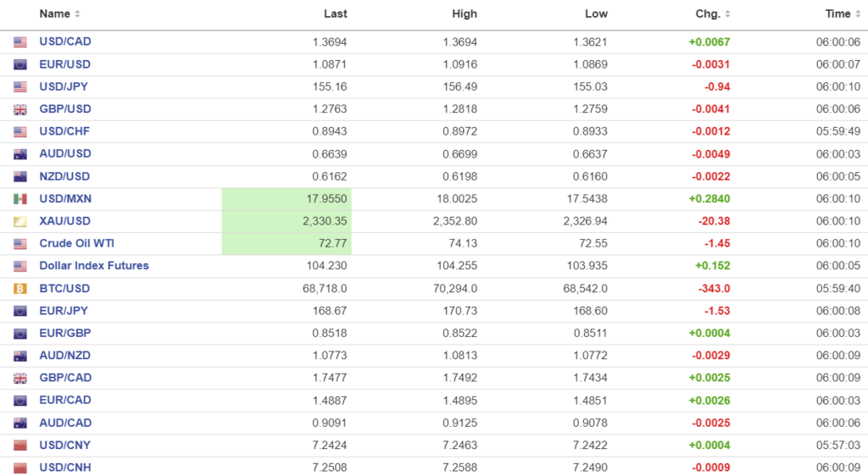This screenshot has height=476, width=868.
Task: Open the Dollar Index Futures link
Action: tap(94, 266)
